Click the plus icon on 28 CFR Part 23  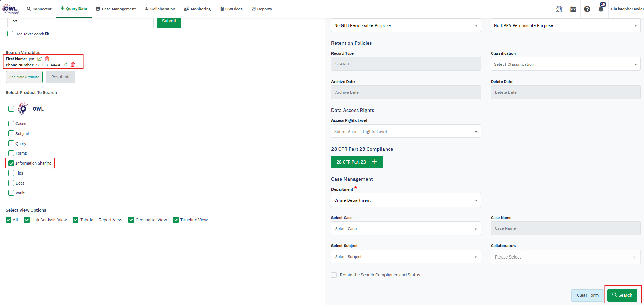(x=374, y=162)
